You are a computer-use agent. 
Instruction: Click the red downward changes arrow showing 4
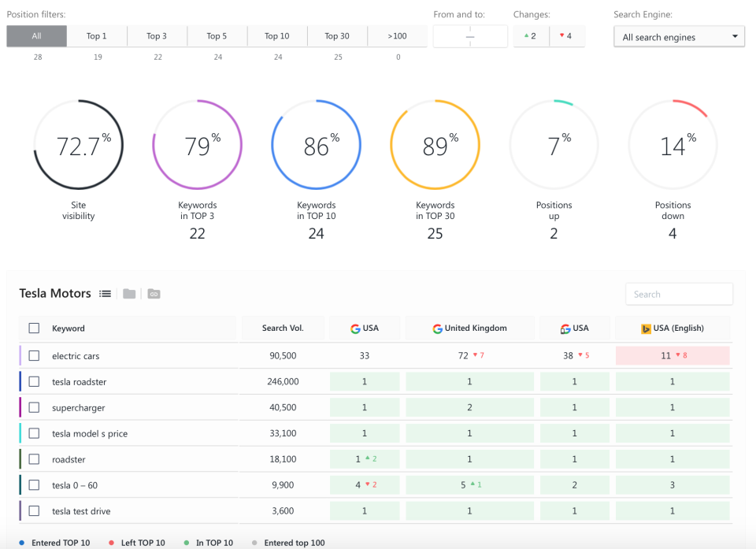565,35
